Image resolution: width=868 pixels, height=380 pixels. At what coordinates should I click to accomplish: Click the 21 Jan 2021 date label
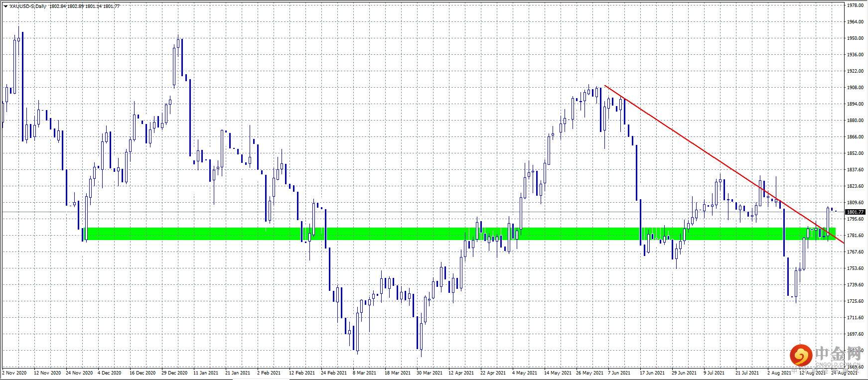pyautogui.click(x=238, y=373)
